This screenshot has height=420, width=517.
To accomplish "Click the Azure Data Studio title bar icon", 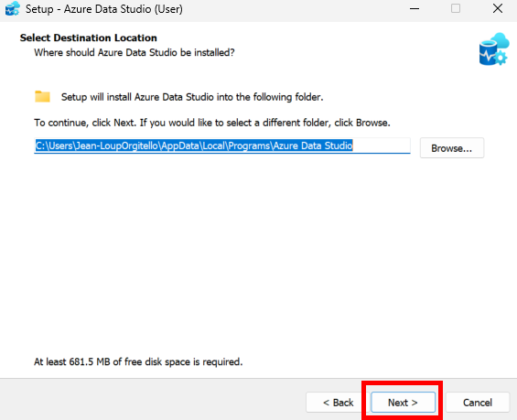I will (x=13, y=8).
